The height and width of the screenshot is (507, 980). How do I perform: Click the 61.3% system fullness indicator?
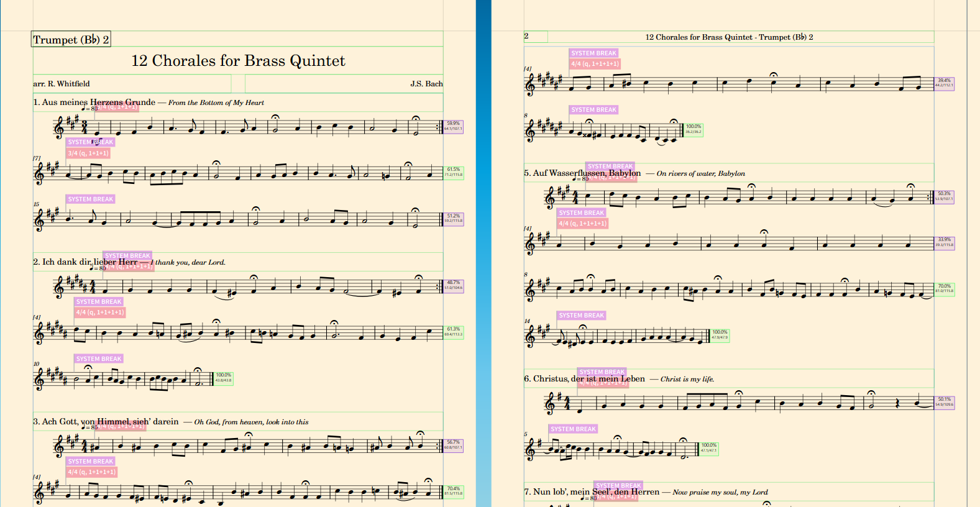tap(454, 332)
